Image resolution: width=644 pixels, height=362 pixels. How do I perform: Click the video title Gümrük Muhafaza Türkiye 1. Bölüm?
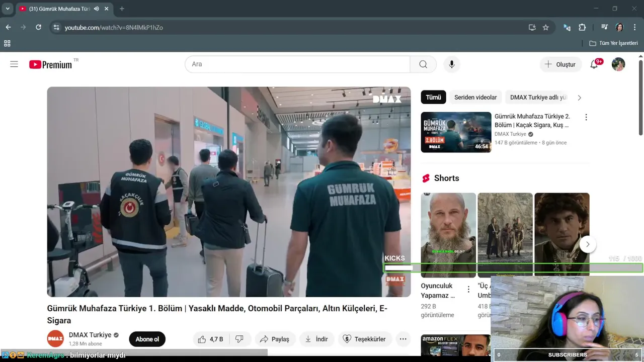[x=217, y=314]
